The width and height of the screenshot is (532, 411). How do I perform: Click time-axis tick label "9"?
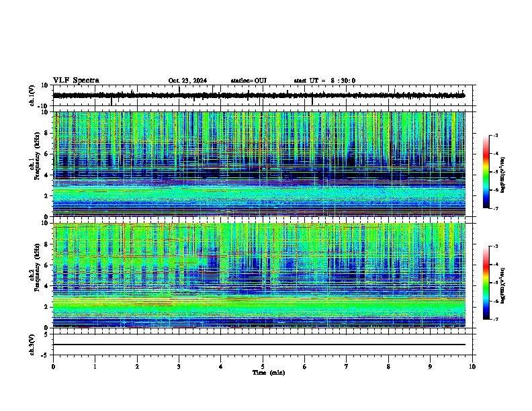click(430, 367)
